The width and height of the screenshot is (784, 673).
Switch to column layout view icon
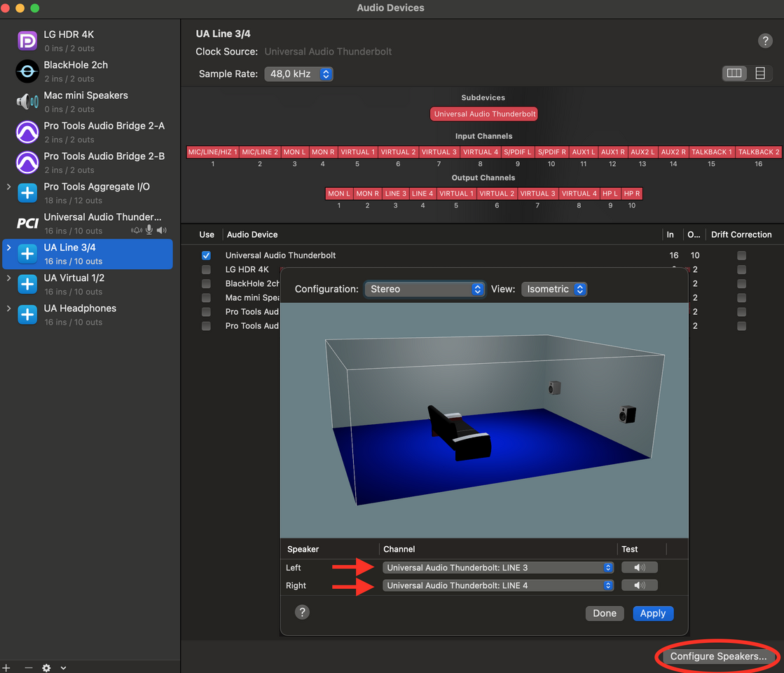[x=734, y=73]
